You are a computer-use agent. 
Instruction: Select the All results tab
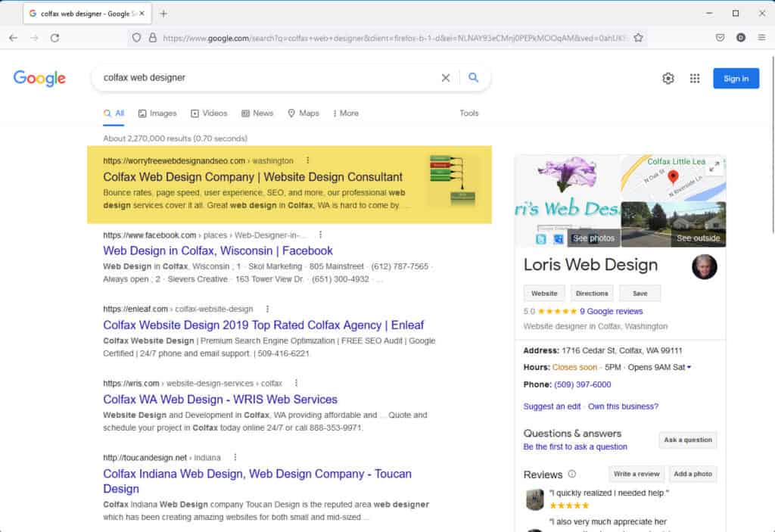click(x=114, y=114)
